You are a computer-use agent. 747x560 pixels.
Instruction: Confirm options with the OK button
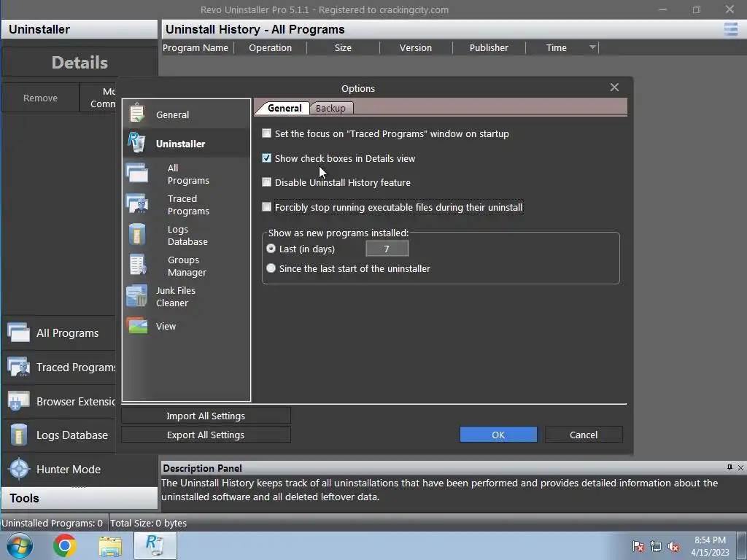coord(498,435)
